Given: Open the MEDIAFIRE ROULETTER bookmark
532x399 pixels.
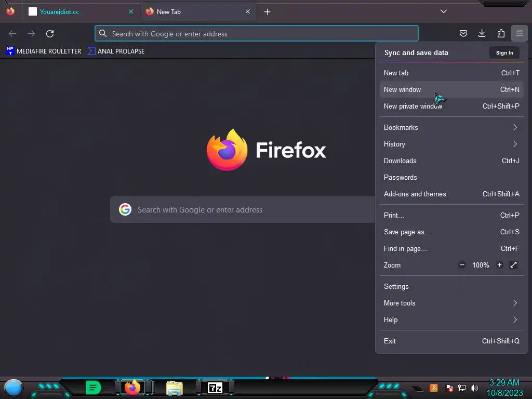Looking at the screenshot, I should tap(44, 51).
